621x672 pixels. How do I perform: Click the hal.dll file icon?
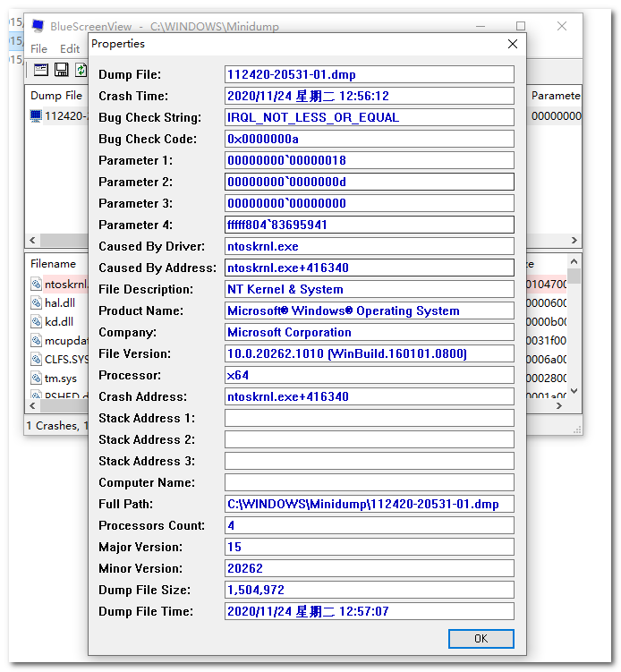click(x=36, y=303)
